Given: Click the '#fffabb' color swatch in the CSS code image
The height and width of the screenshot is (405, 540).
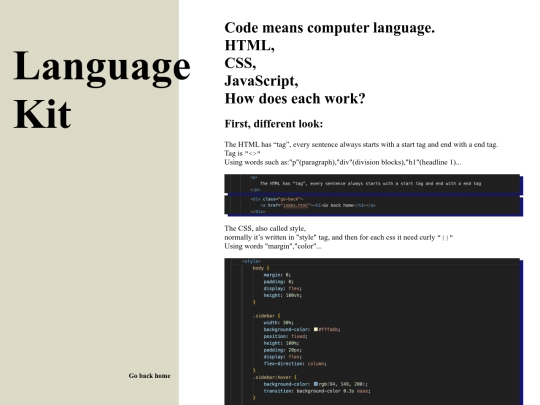Looking at the screenshot, I should click(x=316, y=329).
